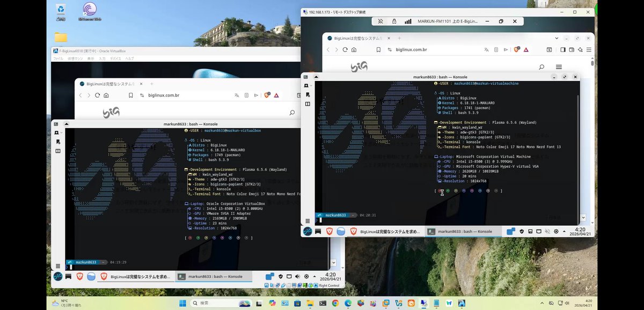The width and height of the screenshot is (644, 310).
Task: Open Brave Rewards triangle in remote desktop browser
Action: coord(526,49)
